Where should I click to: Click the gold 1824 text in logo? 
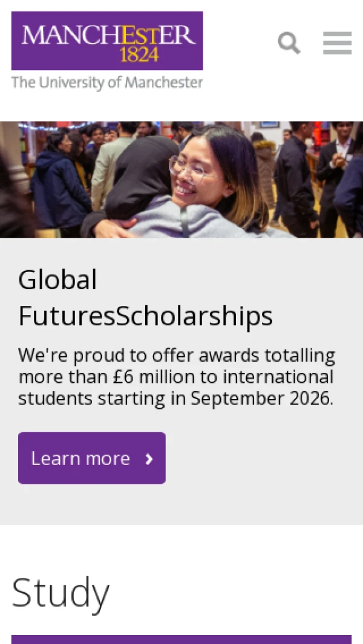(139, 55)
